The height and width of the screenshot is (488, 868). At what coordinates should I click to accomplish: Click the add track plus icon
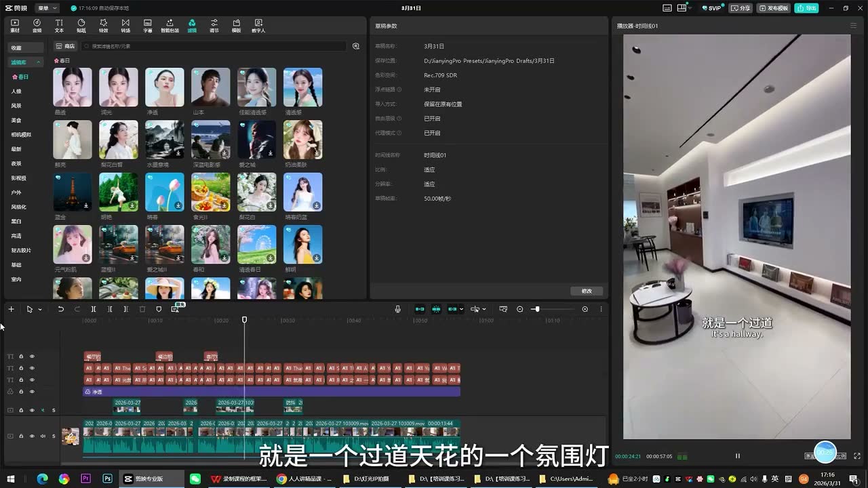(x=11, y=309)
